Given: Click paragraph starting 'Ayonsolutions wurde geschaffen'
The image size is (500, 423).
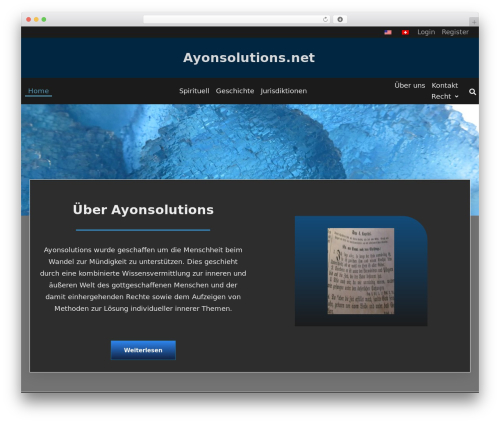Looking at the screenshot, I should pyautogui.click(x=143, y=279).
